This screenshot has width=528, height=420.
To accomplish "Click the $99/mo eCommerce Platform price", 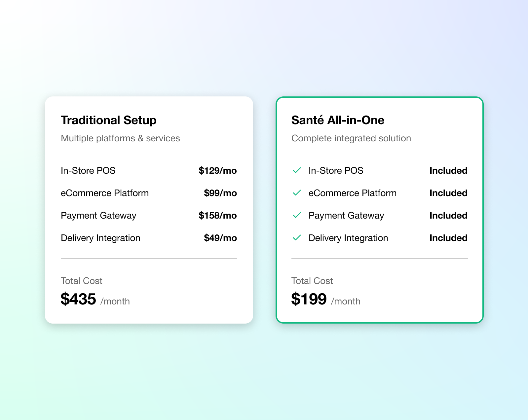I will click(x=220, y=193).
